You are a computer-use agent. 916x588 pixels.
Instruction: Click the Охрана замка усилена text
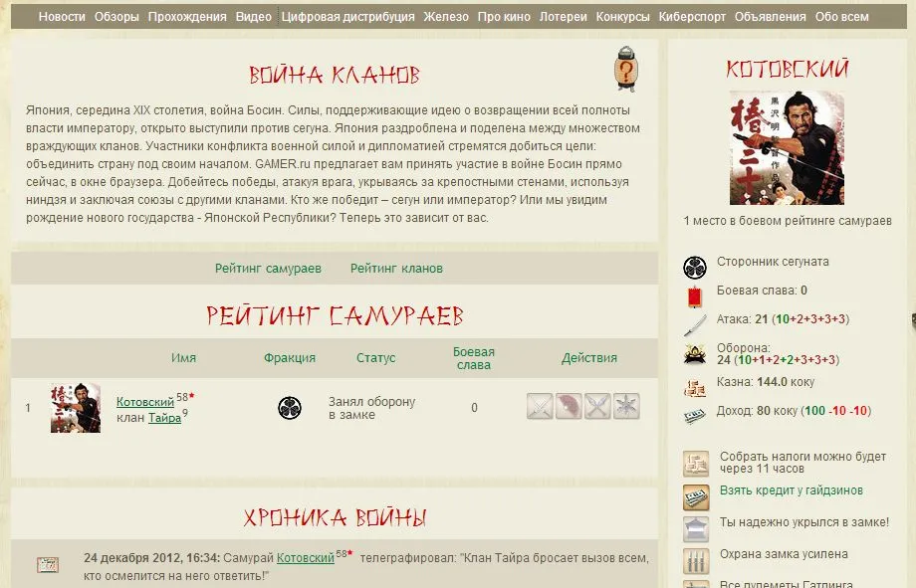coord(784,554)
